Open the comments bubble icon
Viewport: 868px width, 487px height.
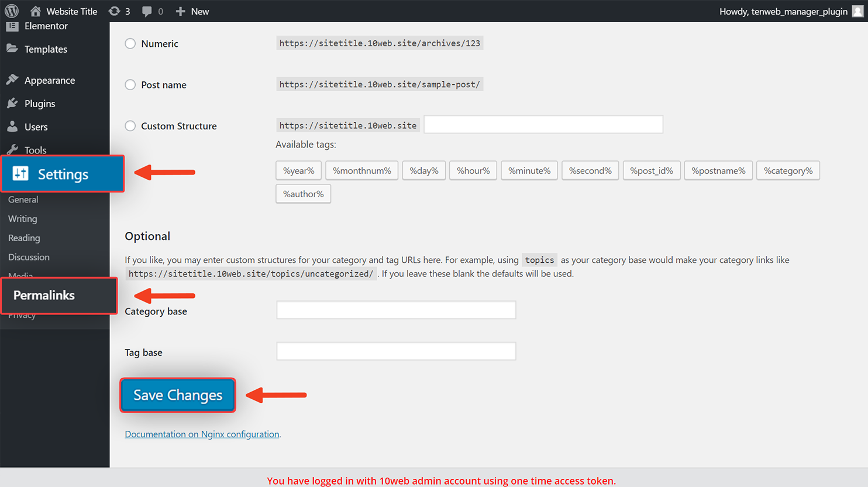point(147,11)
